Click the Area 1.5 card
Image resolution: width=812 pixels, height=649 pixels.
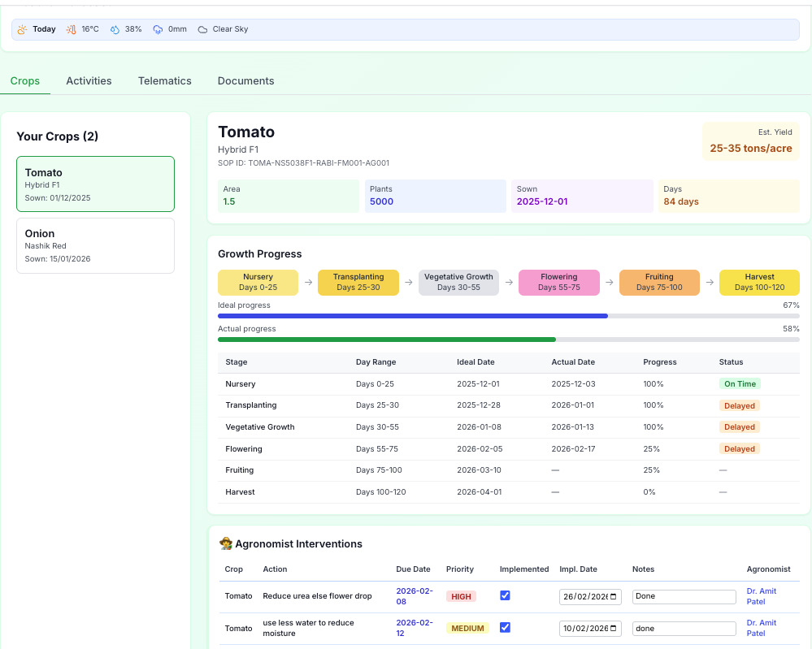[289, 196]
